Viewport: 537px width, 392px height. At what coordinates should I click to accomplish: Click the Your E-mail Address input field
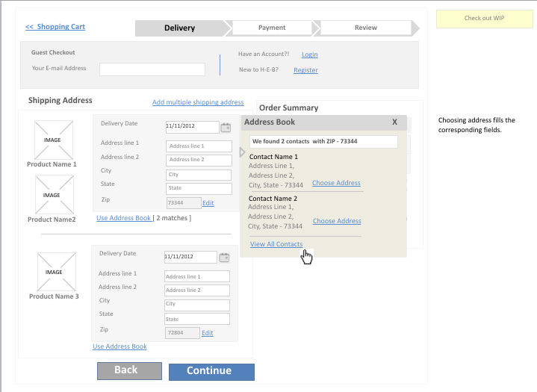coord(152,69)
